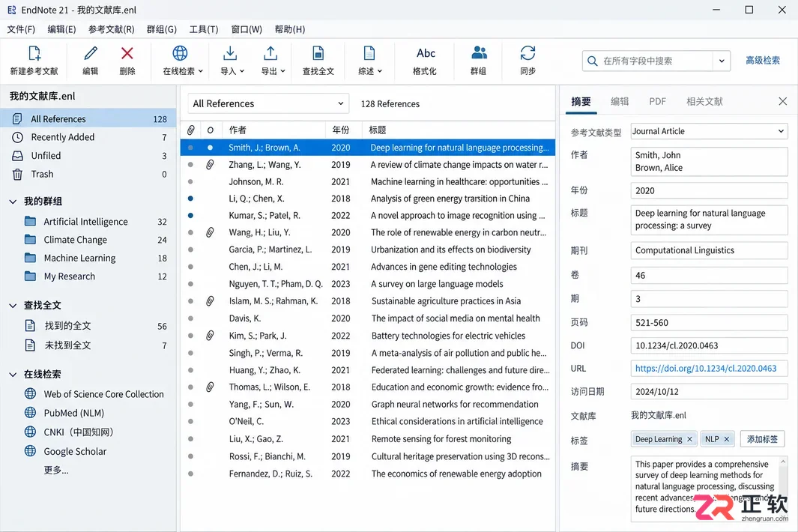Click the Edit (编辑) pencil toolbar icon
Viewport: 798px width, 532px height.
[91, 53]
